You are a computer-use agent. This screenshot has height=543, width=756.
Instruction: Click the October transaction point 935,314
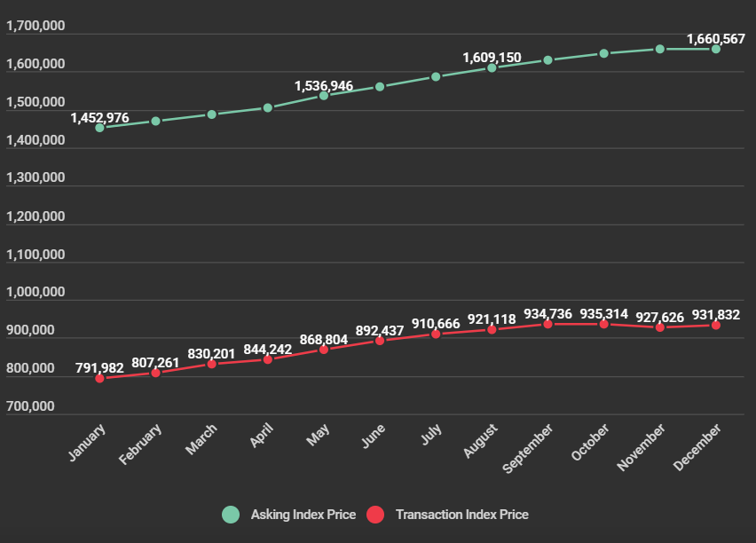pyautogui.click(x=604, y=324)
